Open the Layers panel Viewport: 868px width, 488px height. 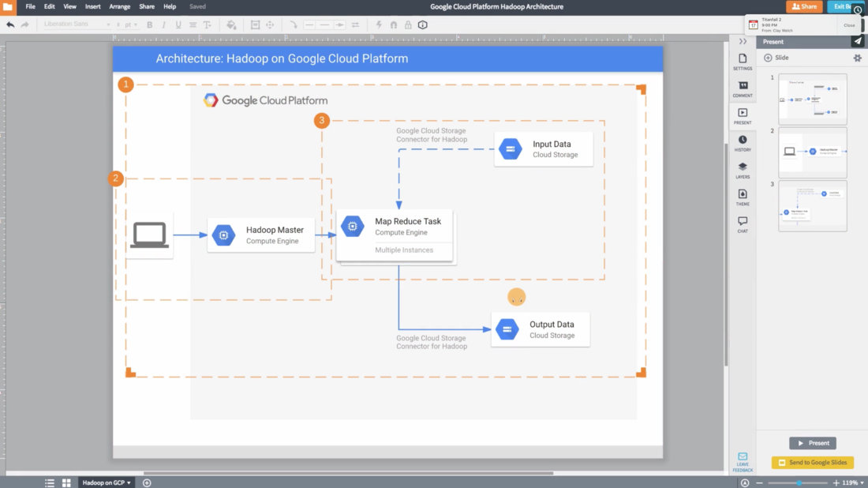742,167
